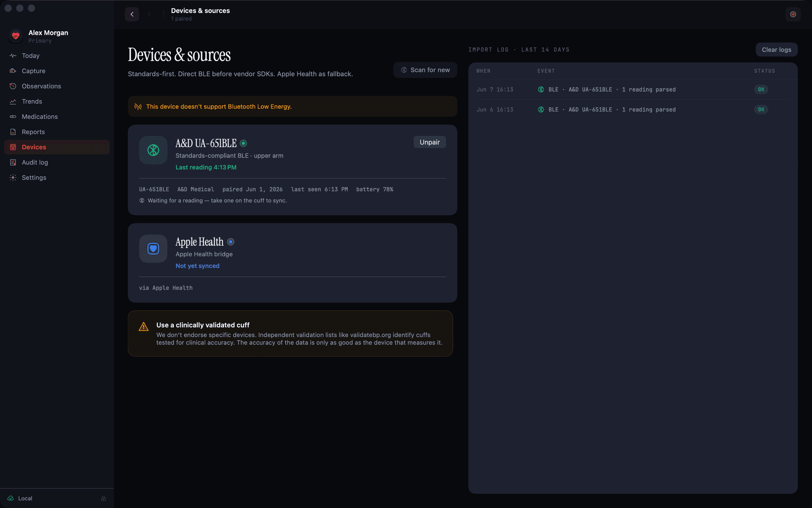812x508 pixels.
Task: Click the Bluetooth Low Energy warning message
Action: click(x=219, y=106)
